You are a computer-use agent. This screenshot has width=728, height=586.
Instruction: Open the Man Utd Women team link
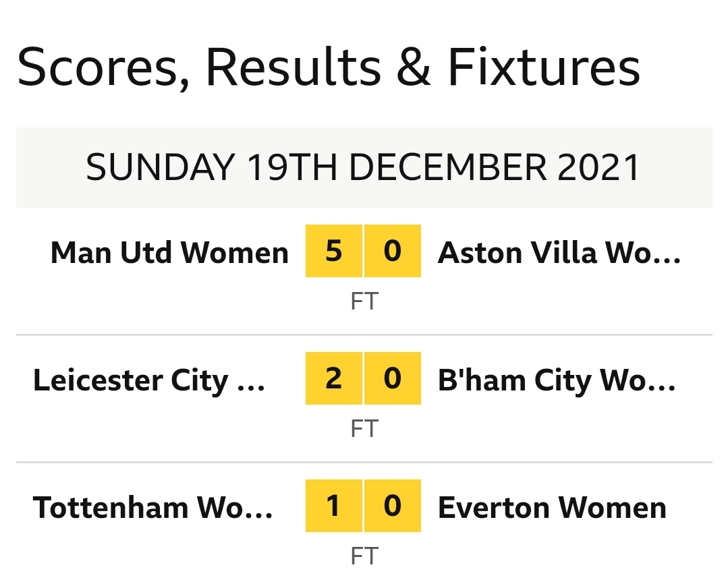tap(169, 253)
